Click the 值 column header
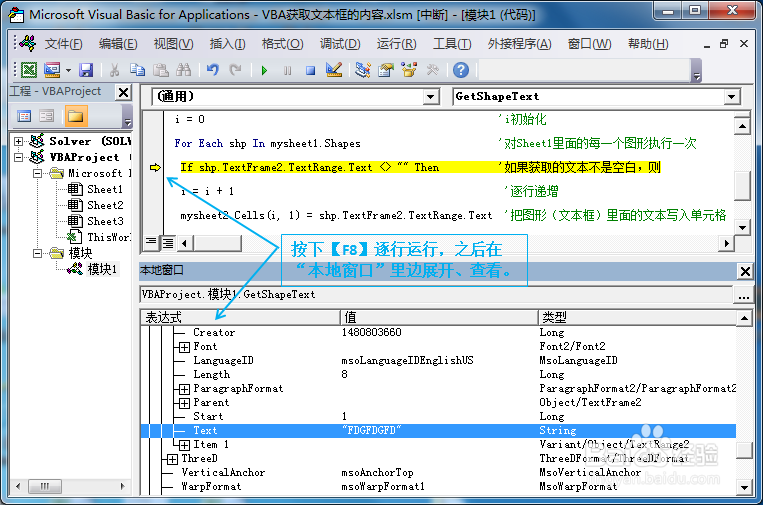 click(x=439, y=318)
